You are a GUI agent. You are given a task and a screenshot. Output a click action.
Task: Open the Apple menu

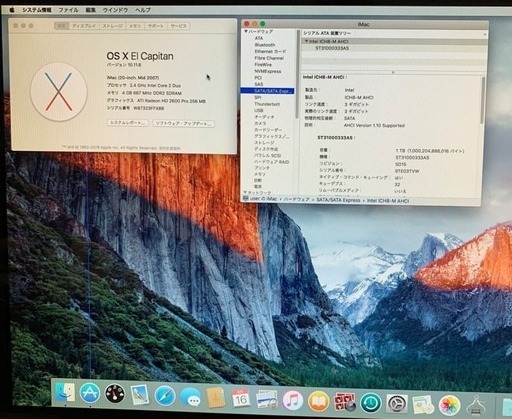[x=12, y=10]
